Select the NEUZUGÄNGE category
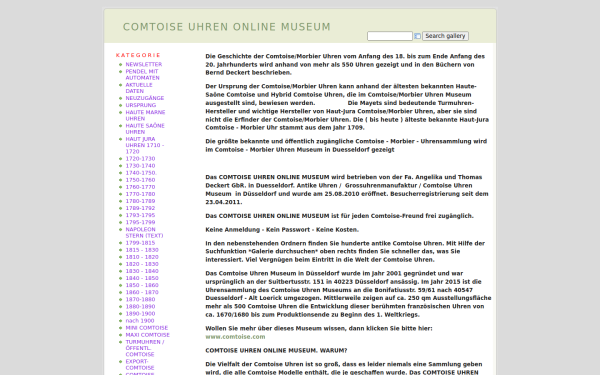This screenshot has width=600, height=375. tap(145, 98)
